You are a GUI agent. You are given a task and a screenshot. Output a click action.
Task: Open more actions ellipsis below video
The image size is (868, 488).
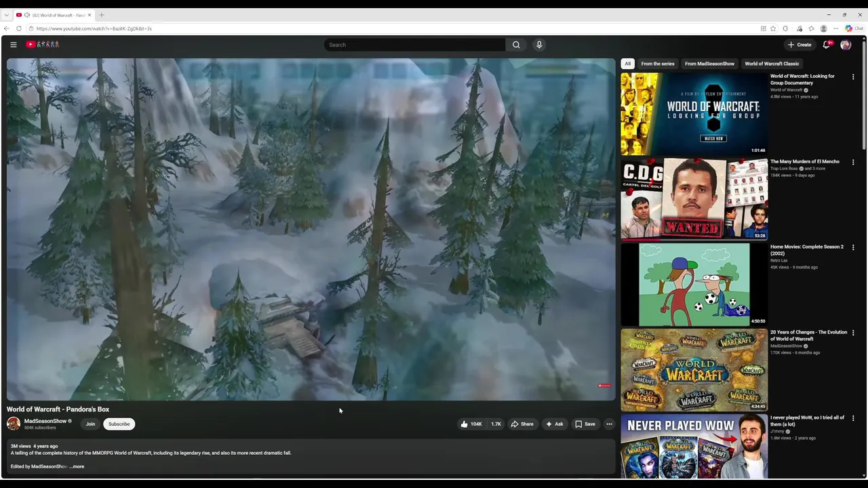pyautogui.click(x=609, y=424)
